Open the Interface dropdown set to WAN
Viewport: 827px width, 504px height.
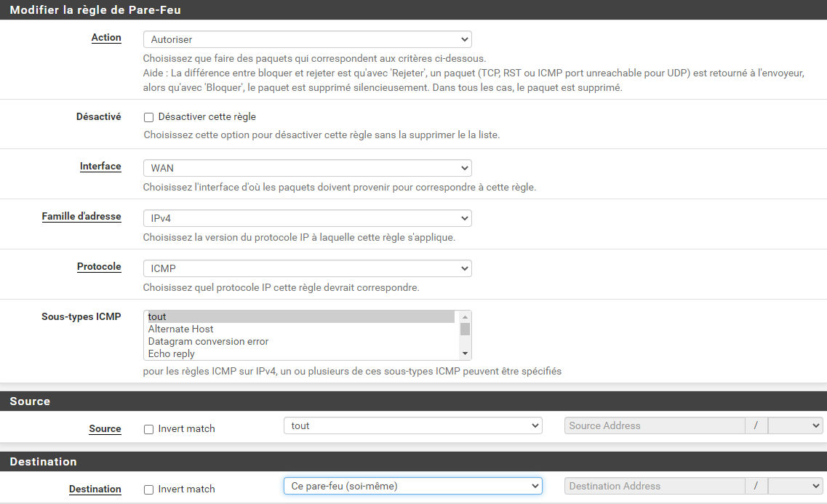click(x=305, y=167)
